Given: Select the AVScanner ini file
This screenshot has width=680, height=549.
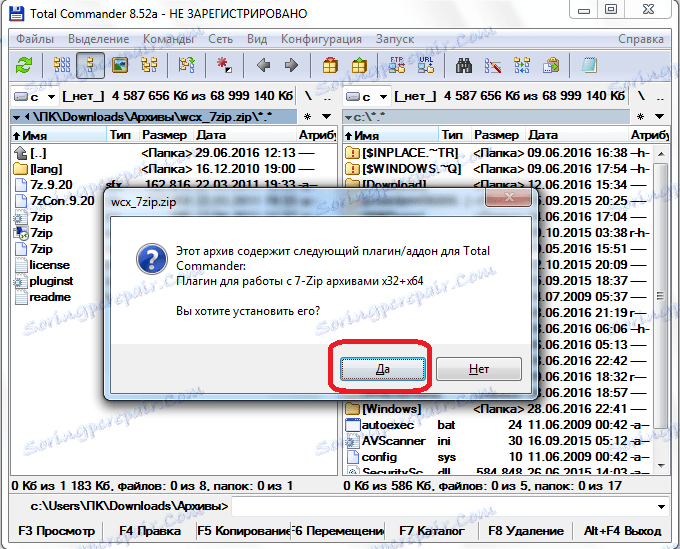Looking at the screenshot, I should coord(394,441).
